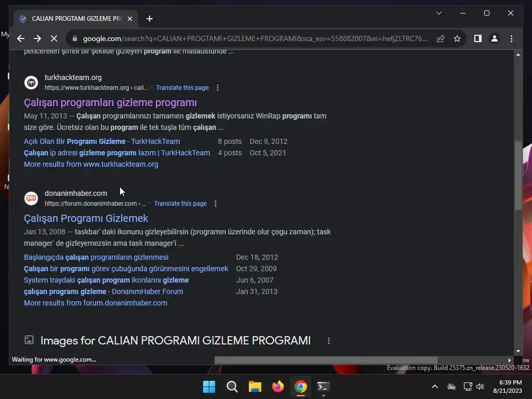Open Terminal from taskbar
This screenshot has height=399, width=532.
[323, 387]
